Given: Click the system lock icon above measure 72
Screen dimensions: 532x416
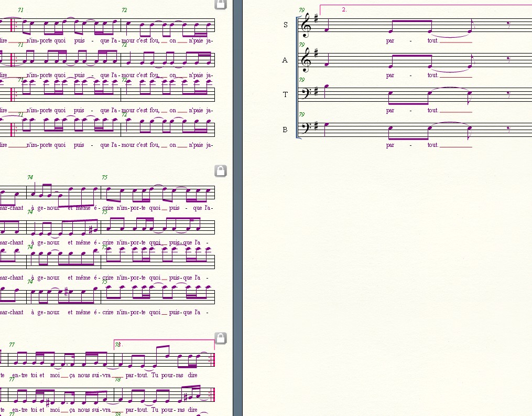Looking at the screenshot, I should coord(221,4).
